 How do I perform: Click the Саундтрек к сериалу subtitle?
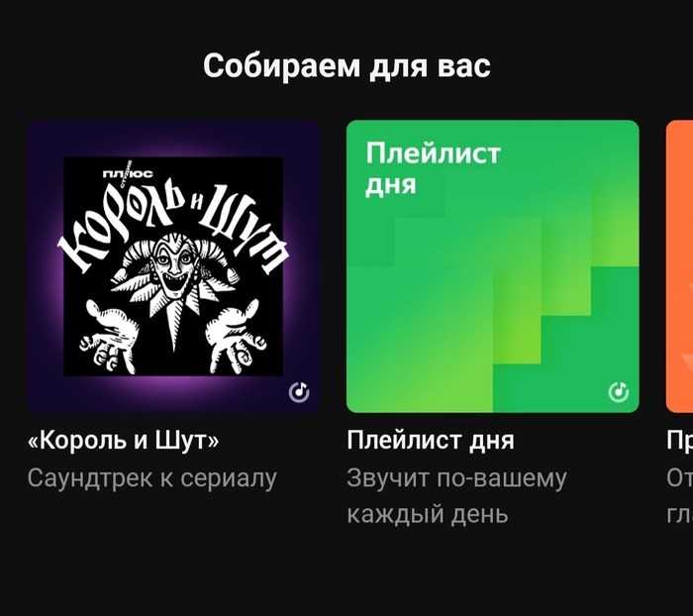click(x=152, y=478)
